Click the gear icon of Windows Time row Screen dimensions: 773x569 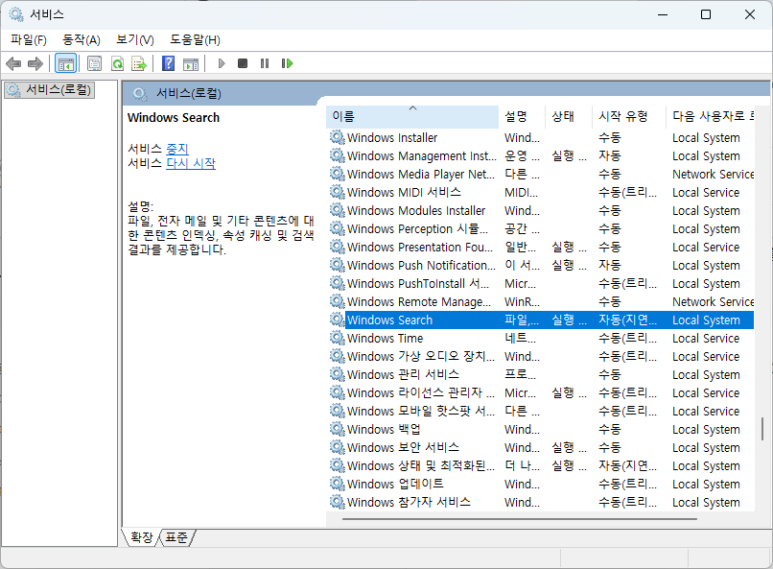pos(337,338)
